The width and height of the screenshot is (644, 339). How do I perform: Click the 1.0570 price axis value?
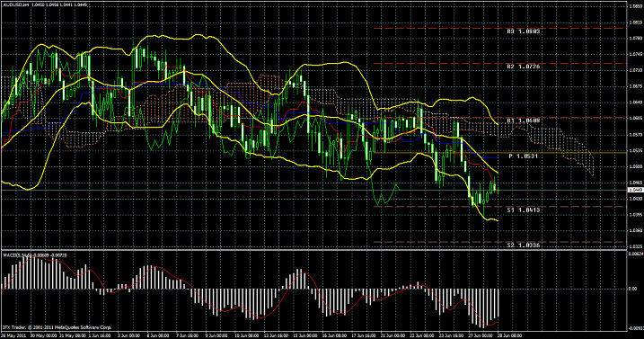pyautogui.click(x=635, y=135)
